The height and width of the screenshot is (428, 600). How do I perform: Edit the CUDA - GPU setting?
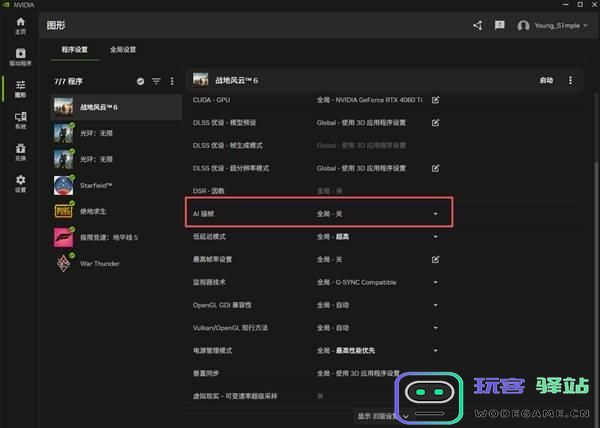[x=435, y=100]
